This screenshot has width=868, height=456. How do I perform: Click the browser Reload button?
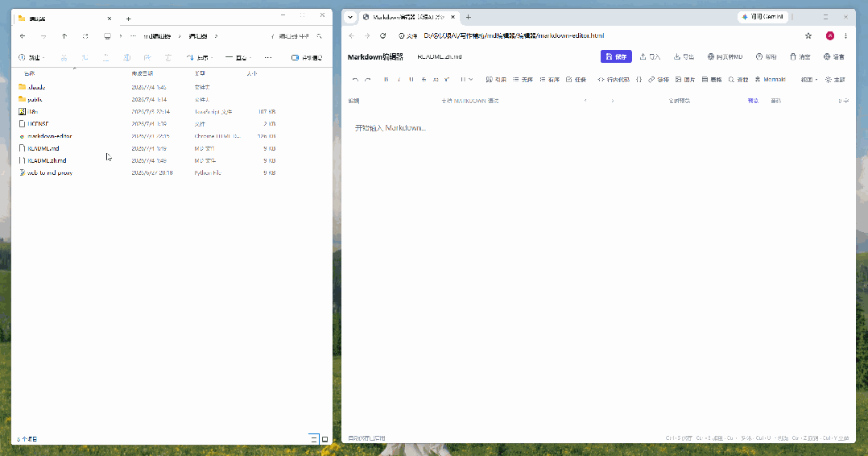click(x=382, y=35)
